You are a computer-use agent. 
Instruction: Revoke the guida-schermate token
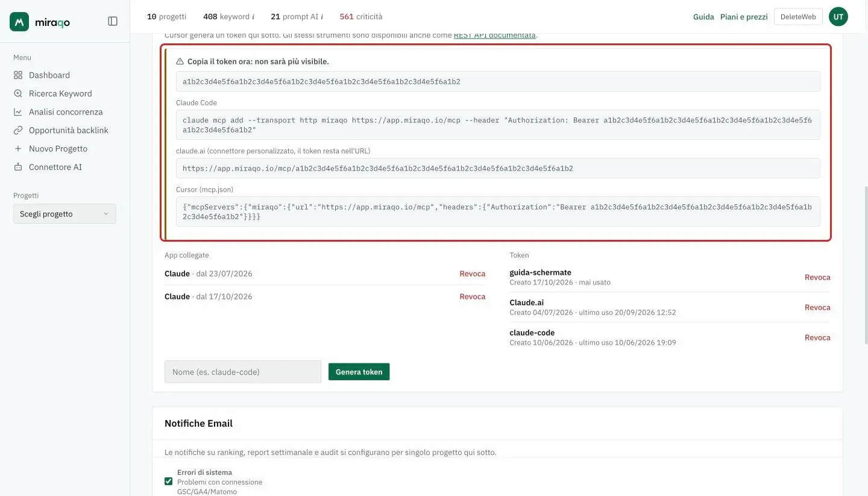coord(817,277)
